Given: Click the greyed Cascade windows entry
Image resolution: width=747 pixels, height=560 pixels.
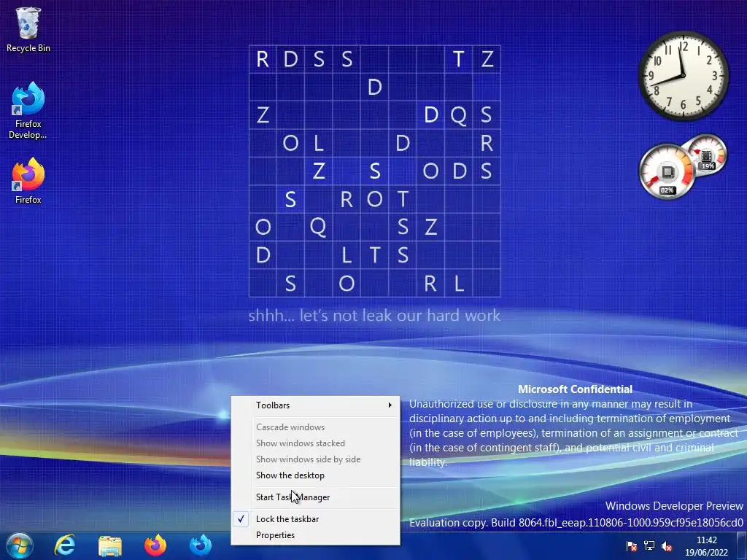Looking at the screenshot, I should 315,427.
